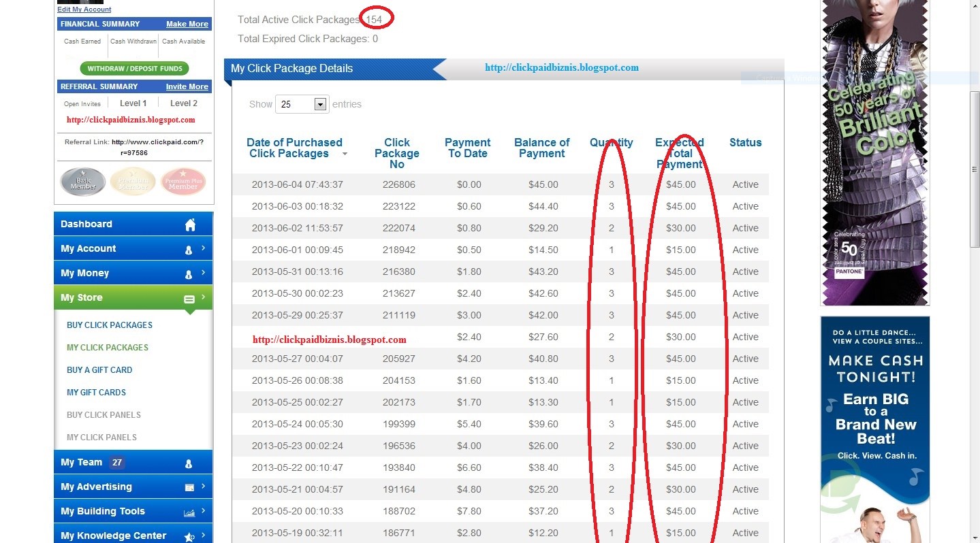Expand the My Building Tools arrow
Viewport: 980px width, 543px height.
(203, 511)
